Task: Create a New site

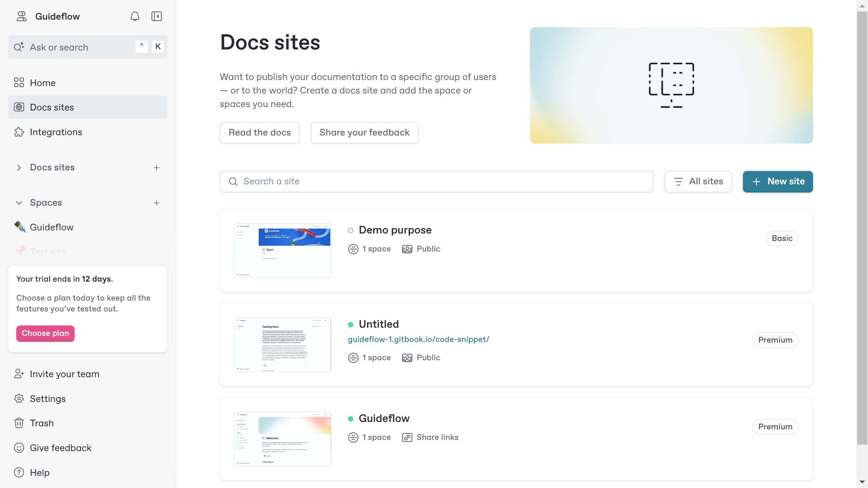Action: 778,182
